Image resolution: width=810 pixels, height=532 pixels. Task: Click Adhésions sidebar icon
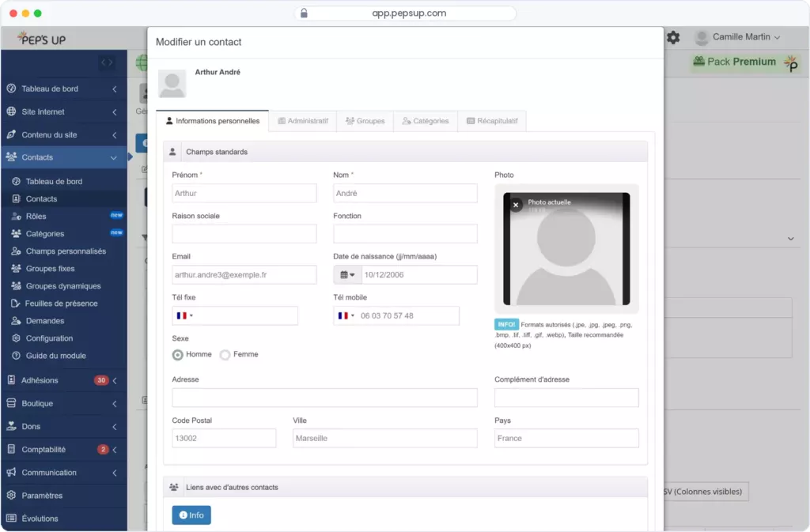click(11, 380)
